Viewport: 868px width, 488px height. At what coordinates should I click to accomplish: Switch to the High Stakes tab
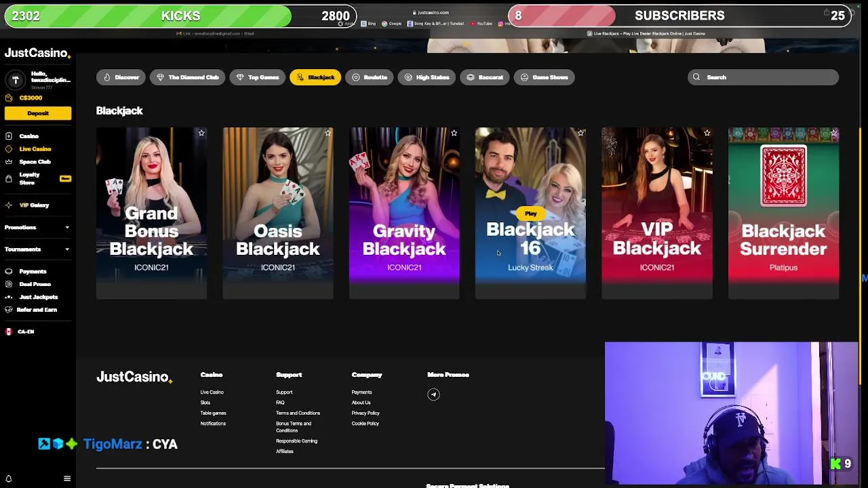pos(427,77)
